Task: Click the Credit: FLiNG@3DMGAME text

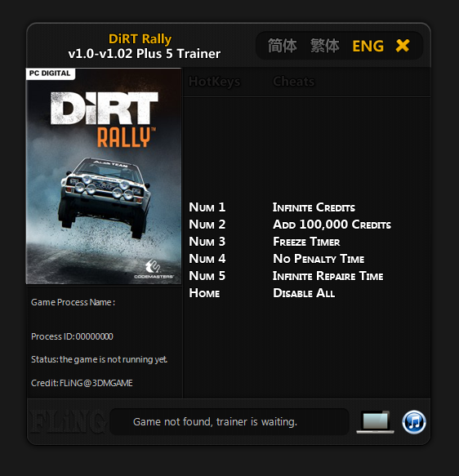Action: [x=82, y=383]
